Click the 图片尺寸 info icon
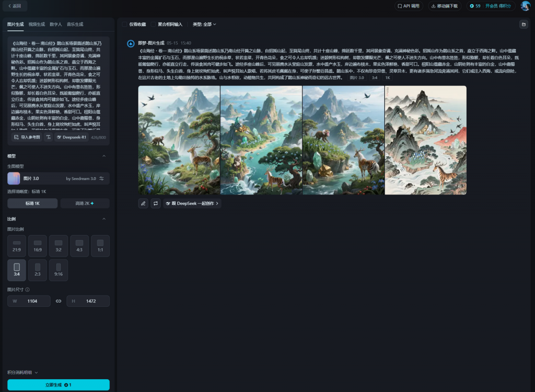535x392 pixels. (x=27, y=290)
